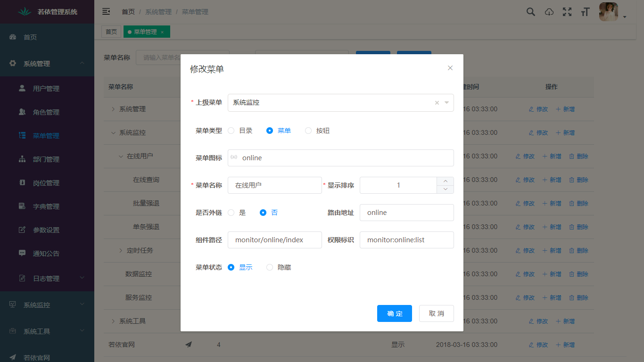Click the 菜单名称 field with 在线用户
Screen dimensions: 644x362
tap(275, 185)
